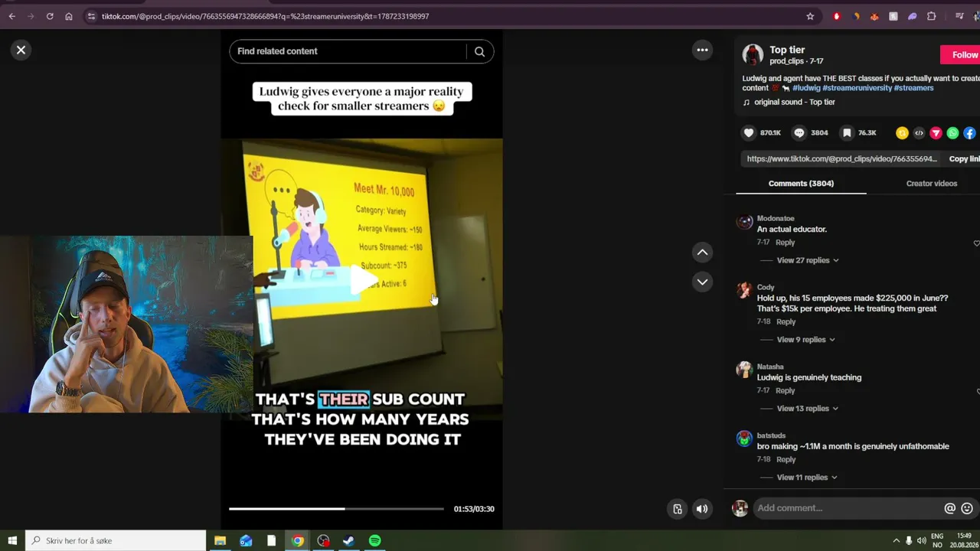
Task: Open the system volume tray icon
Action: (921, 541)
